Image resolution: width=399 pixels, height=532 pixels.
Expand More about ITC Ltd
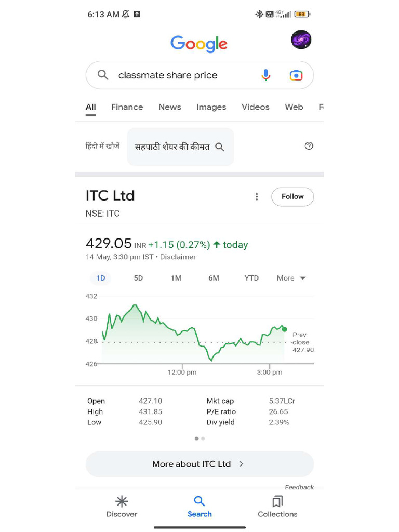tap(199, 464)
